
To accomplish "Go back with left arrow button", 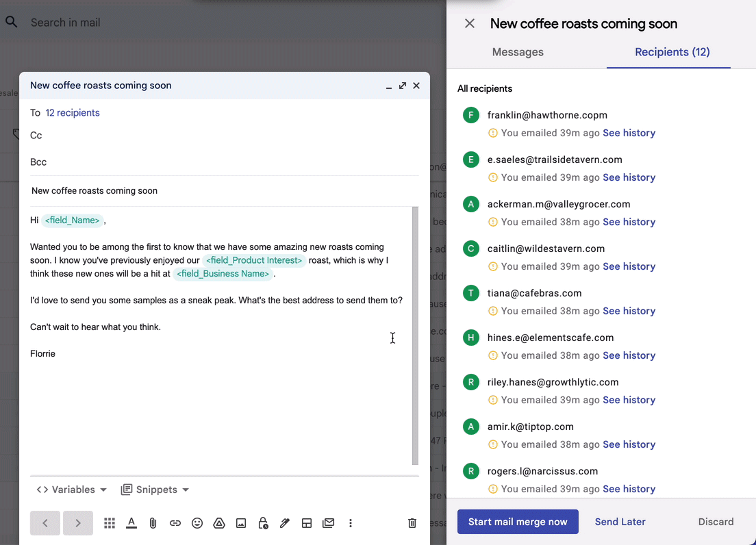I will 45,523.
